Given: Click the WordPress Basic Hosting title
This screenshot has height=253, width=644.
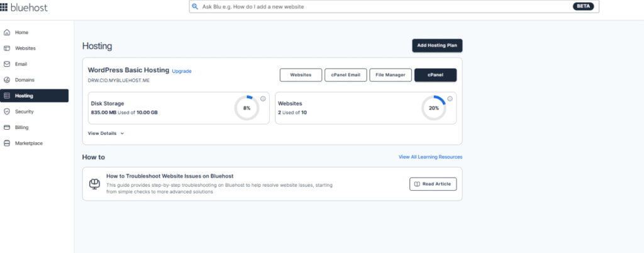Looking at the screenshot, I should (128, 70).
